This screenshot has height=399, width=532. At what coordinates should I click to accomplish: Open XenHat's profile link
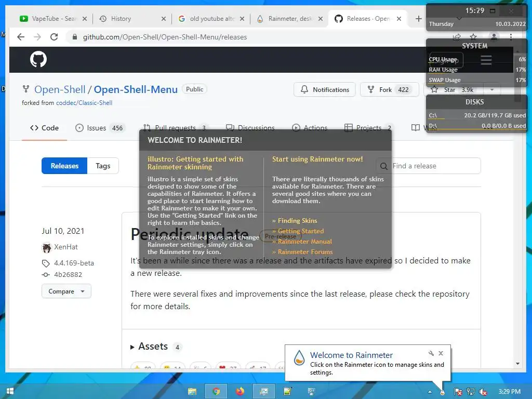[66, 247]
